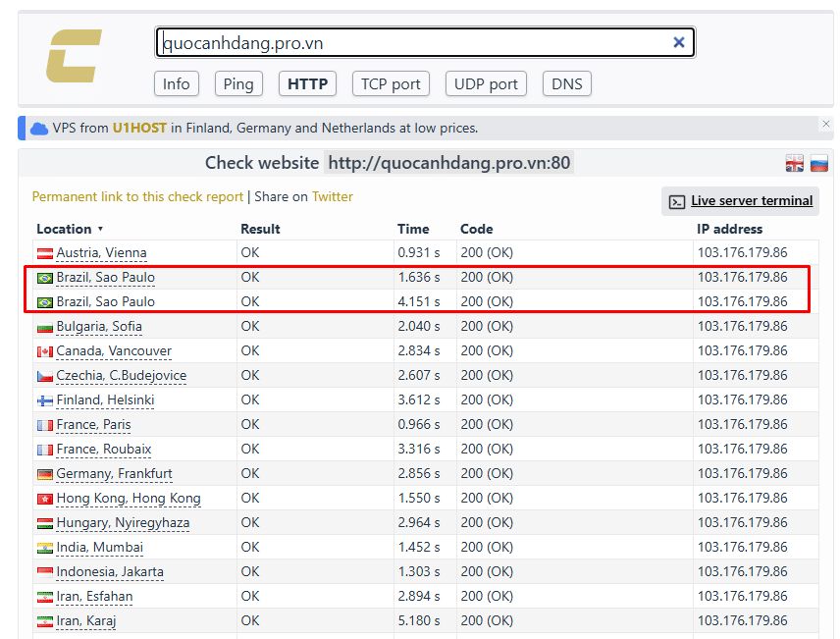Click the hostname input field
Image resolution: width=840 pixels, height=639 pixels.
[x=412, y=42]
